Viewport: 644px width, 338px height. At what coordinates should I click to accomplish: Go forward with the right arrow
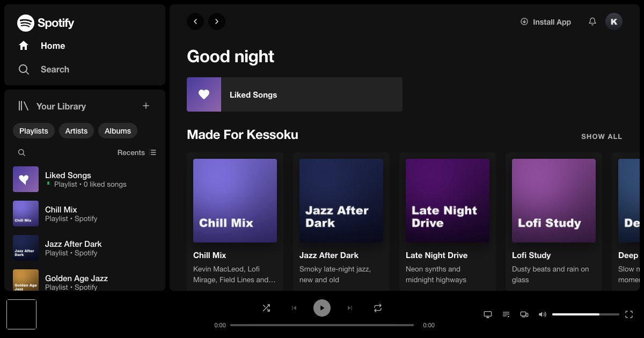pos(217,21)
